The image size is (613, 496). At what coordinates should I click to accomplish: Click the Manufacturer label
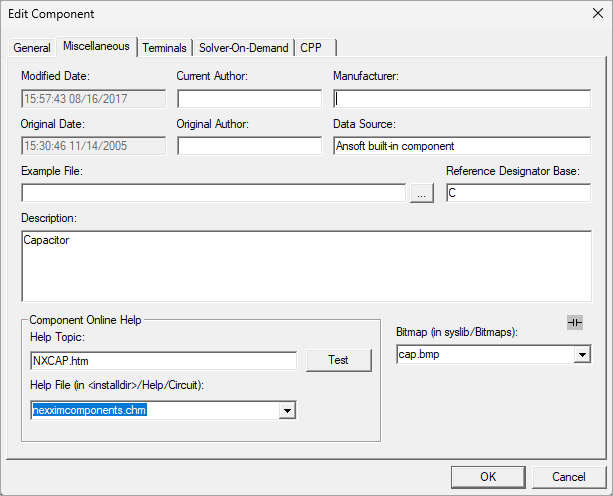[366, 76]
